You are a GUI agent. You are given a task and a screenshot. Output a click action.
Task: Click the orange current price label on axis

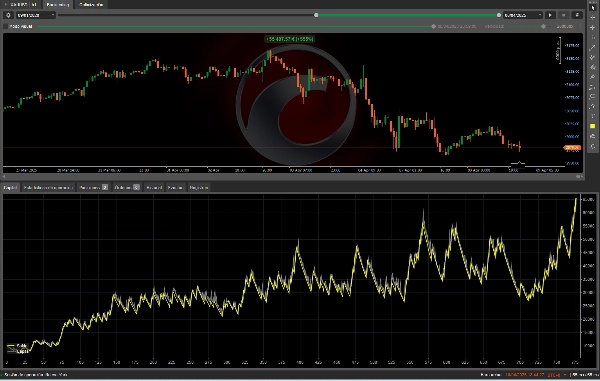(x=572, y=148)
